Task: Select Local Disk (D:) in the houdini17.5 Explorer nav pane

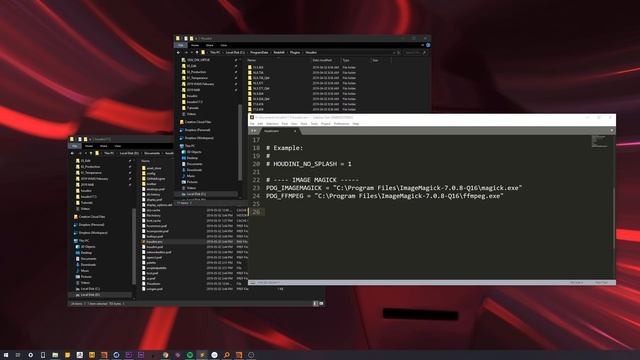Action: point(87,294)
